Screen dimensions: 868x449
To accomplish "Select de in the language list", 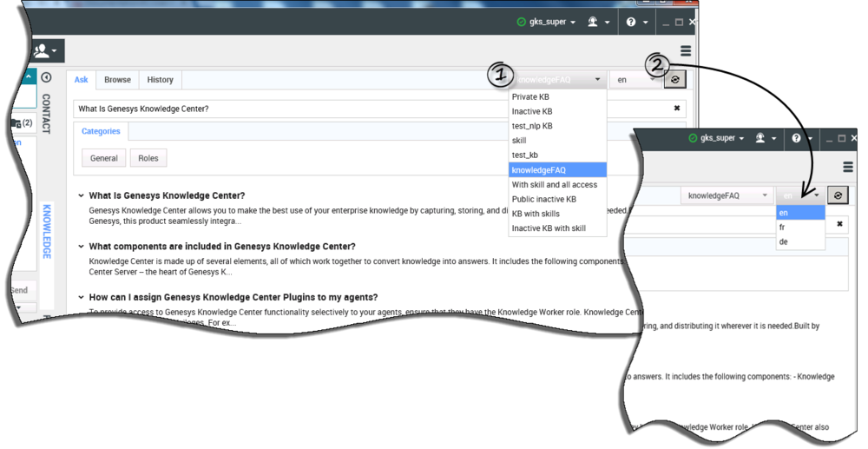I will click(800, 241).
